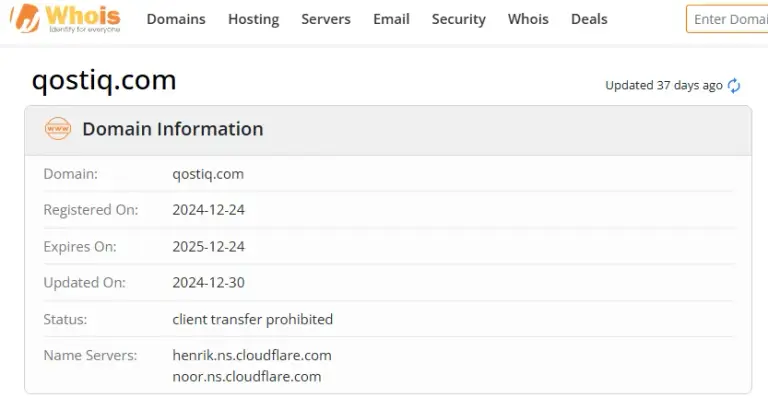Viewport: 768px width, 398px height.
Task: Open the Whois menu item
Action: point(528,19)
